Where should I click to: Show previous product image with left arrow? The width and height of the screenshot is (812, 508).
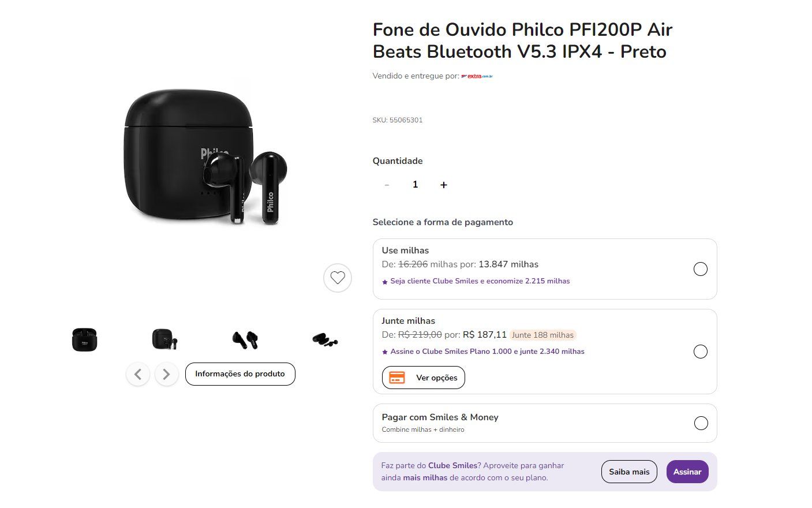click(x=138, y=374)
